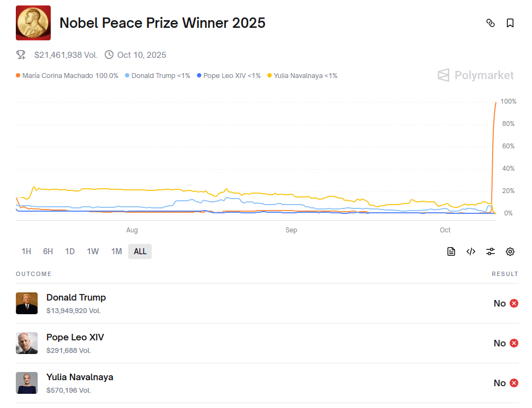The image size is (532, 408).
Task: Click the embed code icon
Action: pyautogui.click(x=471, y=251)
